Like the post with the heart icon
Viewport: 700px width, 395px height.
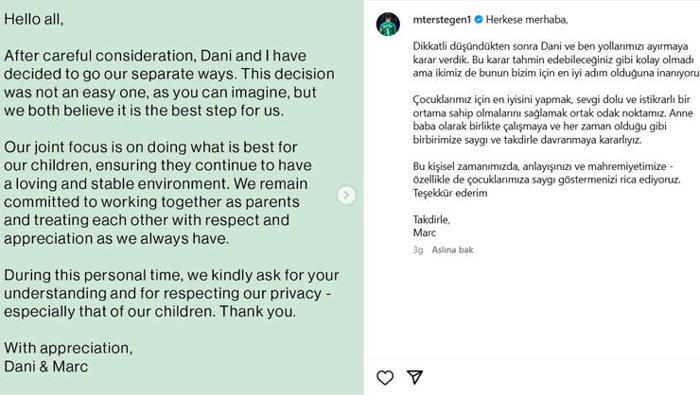385,378
